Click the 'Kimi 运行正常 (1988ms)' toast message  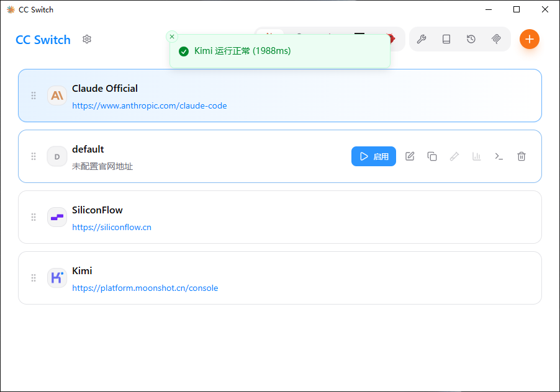coord(243,51)
